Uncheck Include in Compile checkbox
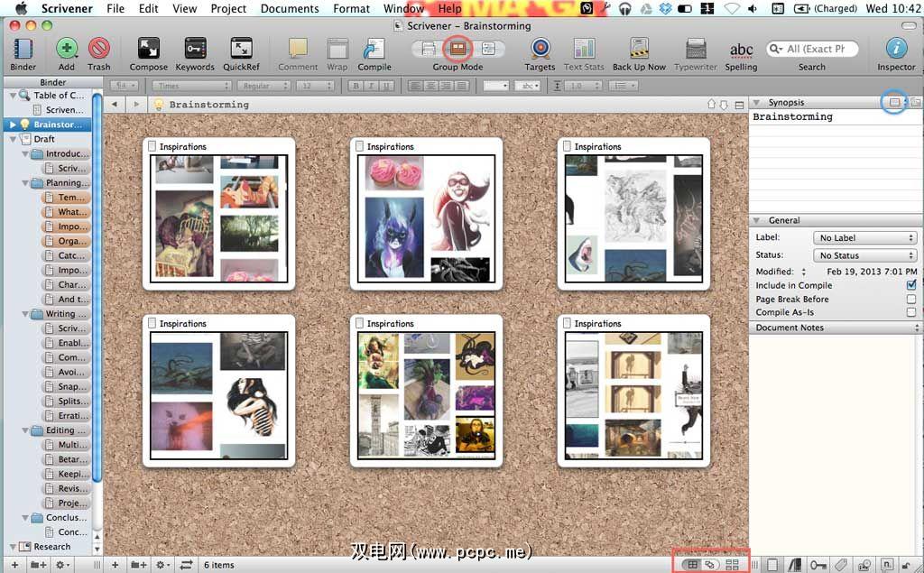 pyautogui.click(x=911, y=285)
